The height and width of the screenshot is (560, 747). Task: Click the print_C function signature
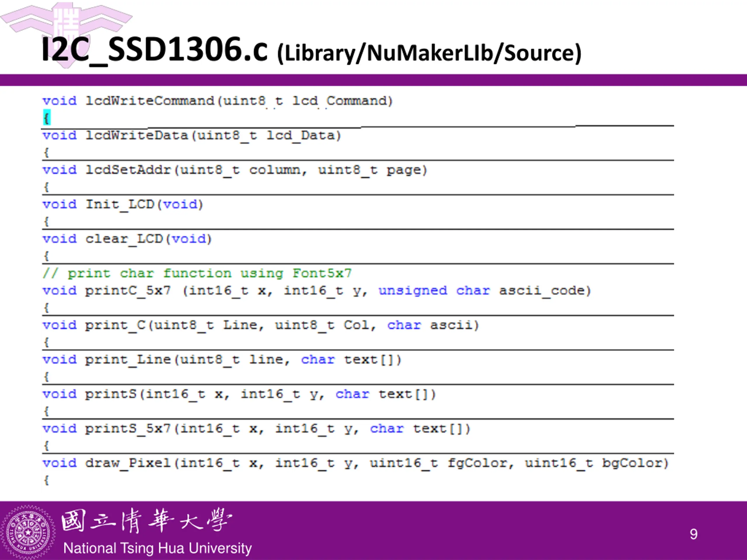[x=260, y=325]
